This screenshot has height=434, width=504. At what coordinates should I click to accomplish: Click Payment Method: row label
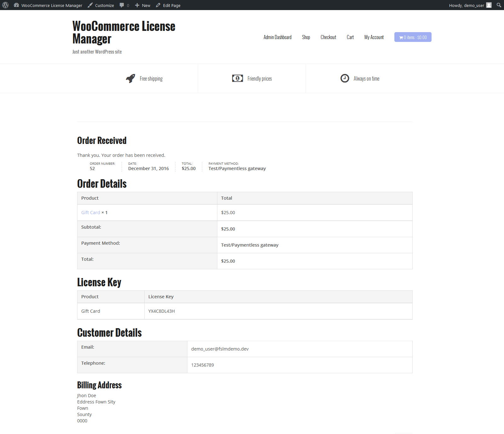pyautogui.click(x=100, y=243)
